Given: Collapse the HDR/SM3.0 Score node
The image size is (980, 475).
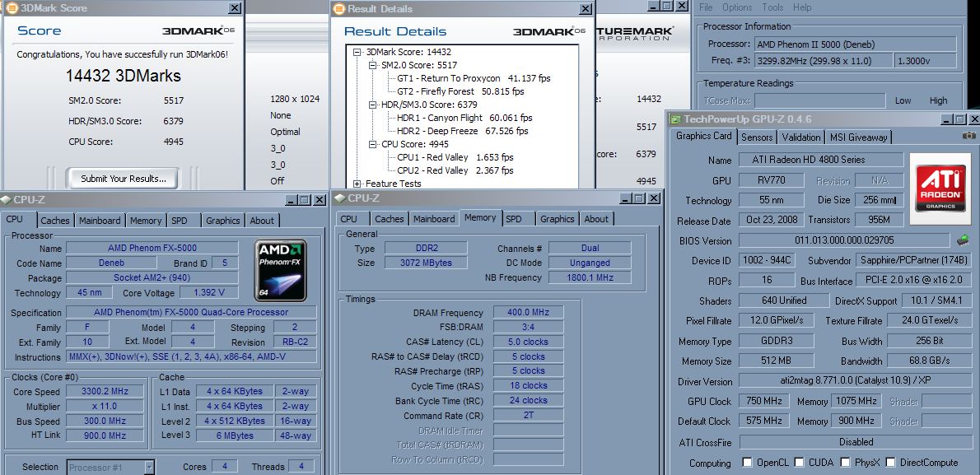Looking at the screenshot, I should tap(372, 105).
